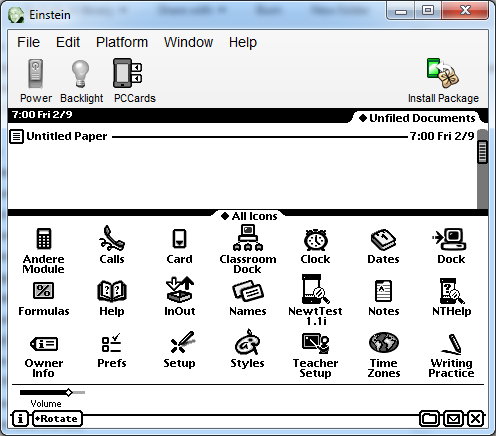
Task: Open the Window menu
Action: point(188,42)
